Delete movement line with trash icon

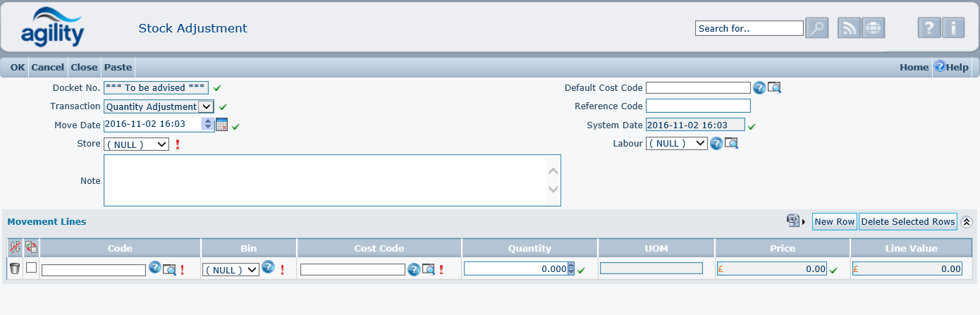(x=15, y=268)
